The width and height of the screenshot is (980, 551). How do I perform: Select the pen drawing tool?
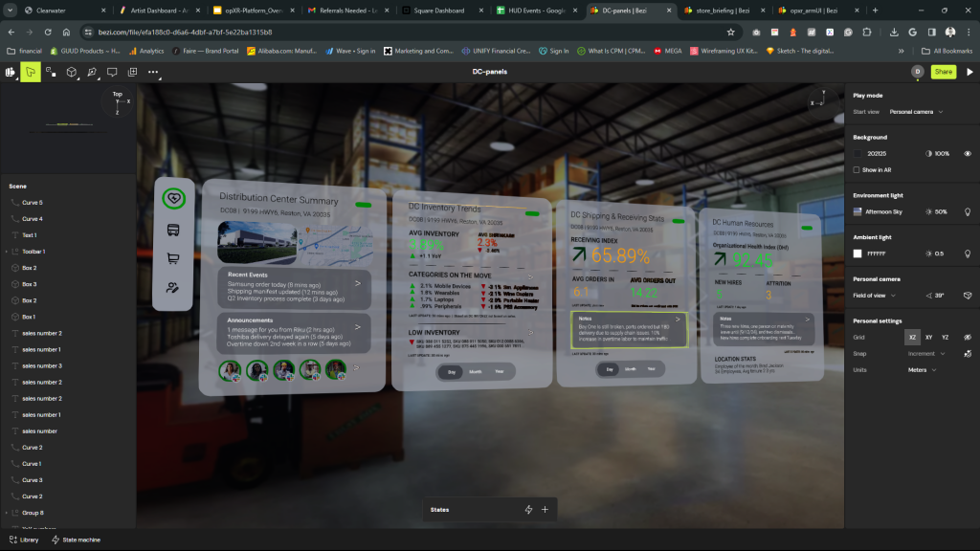pos(92,72)
